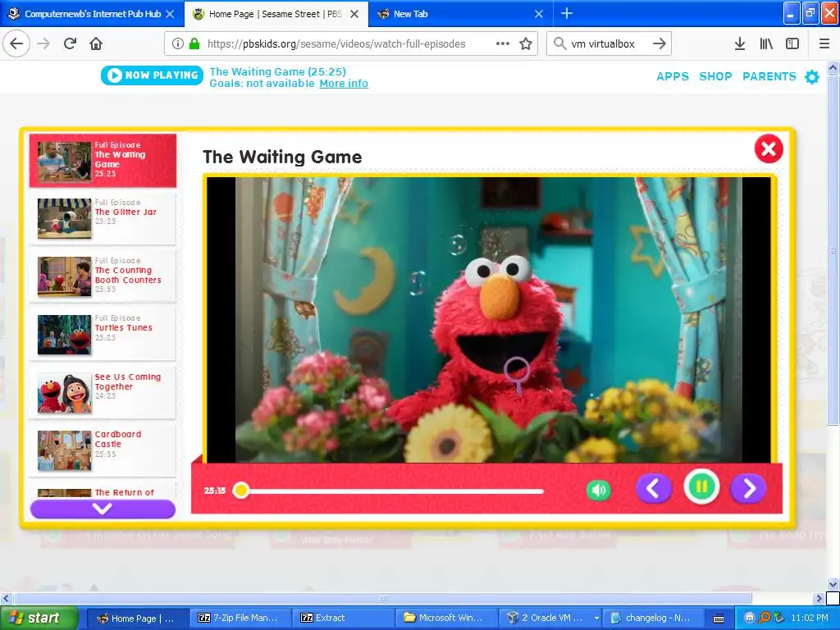The width and height of the screenshot is (840, 630).
Task: Mute the video with the green speaker button
Action: point(598,490)
